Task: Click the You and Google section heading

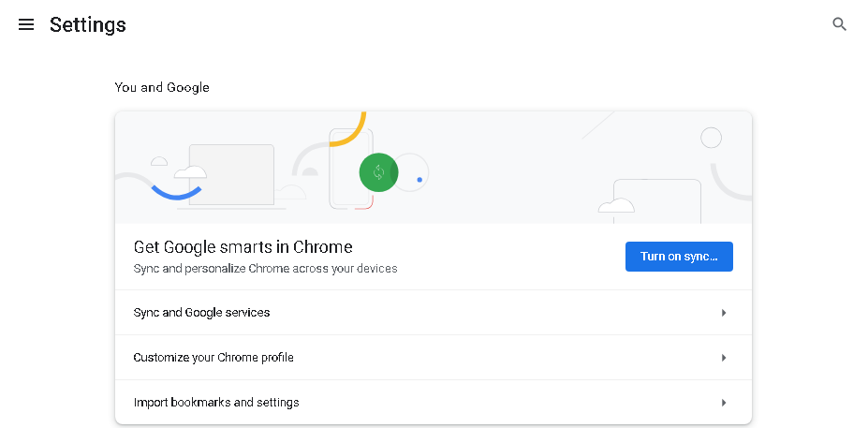Action: [162, 87]
